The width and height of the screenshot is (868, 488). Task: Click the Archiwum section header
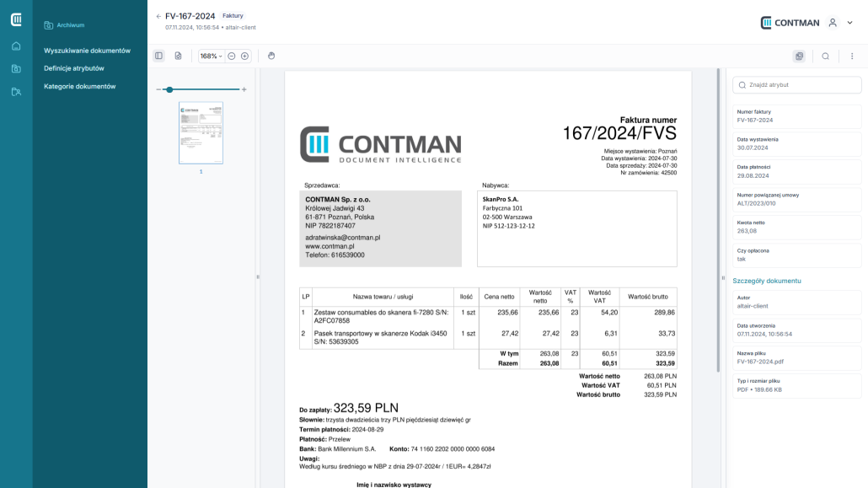click(x=64, y=25)
